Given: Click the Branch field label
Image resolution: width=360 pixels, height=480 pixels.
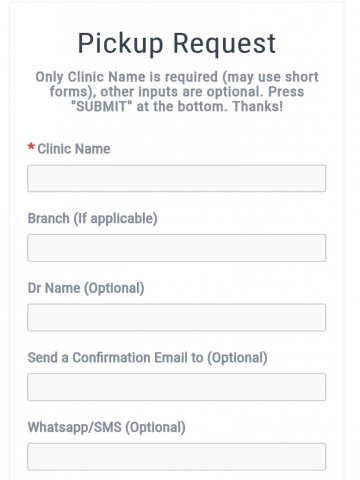Looking at the screenshot, I should 92,219.
